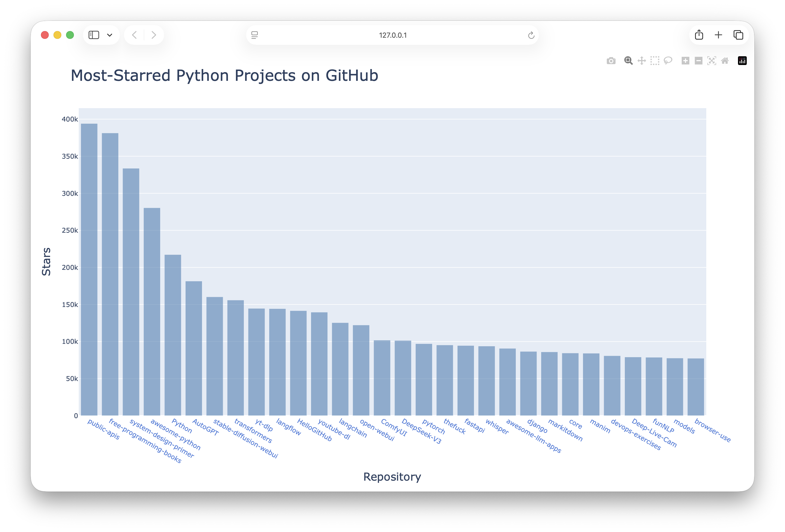Go back to the previous page
This screenshot has width=785, height=532.
[x=134, y=35]
